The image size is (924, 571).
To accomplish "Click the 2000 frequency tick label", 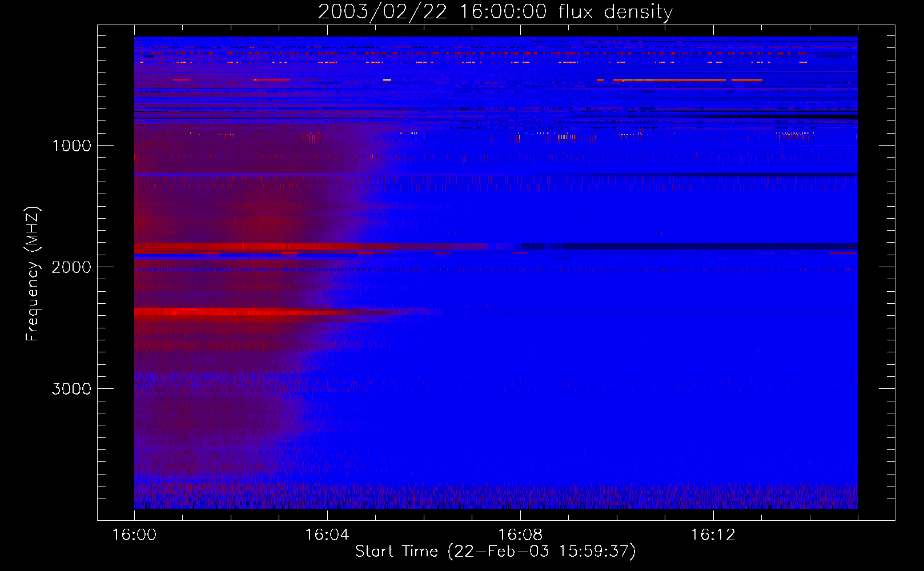I will (71, 267).
